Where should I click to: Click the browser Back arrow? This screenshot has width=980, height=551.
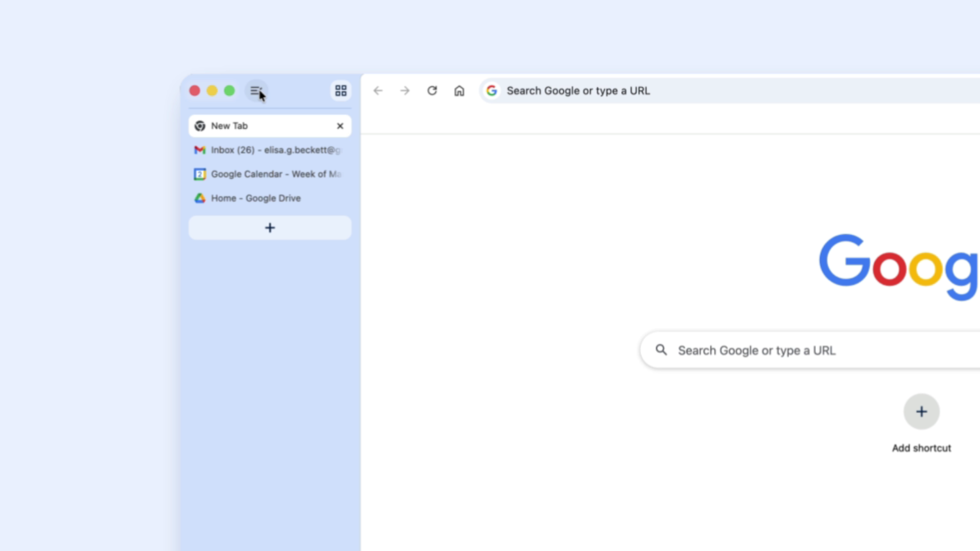[x=378, y=90]
